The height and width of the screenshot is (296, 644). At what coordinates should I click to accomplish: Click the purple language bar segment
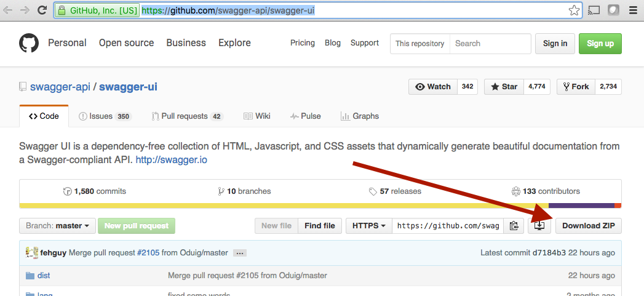tap(582, 206)
